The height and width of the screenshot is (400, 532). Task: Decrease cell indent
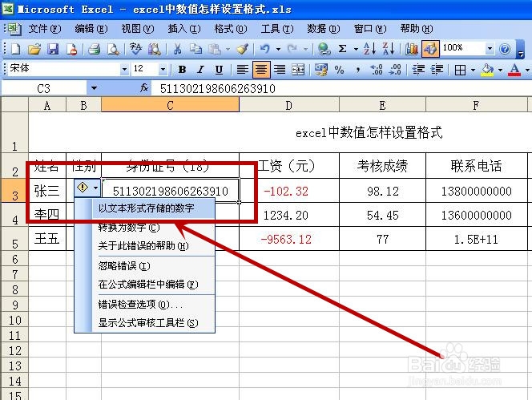(x=418, y=70)
